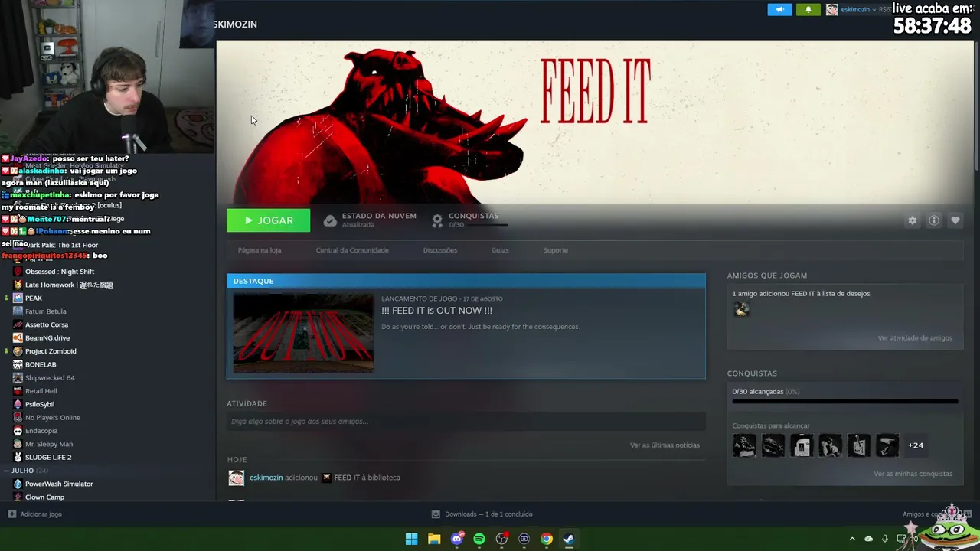Image resolution: width=980 pixels, height=551 pixels.
Task: Show hidden system tray icons chevron
Action: (x=852, y=539)
